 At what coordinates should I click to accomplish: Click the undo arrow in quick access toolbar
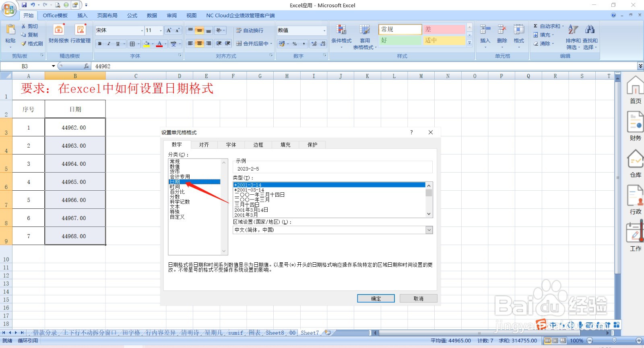pos(33,5)
